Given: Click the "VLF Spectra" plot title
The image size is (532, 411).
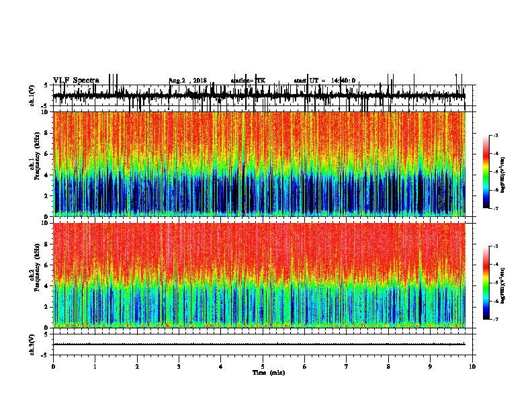Looking at the screenshot, I should coord(76,81).
